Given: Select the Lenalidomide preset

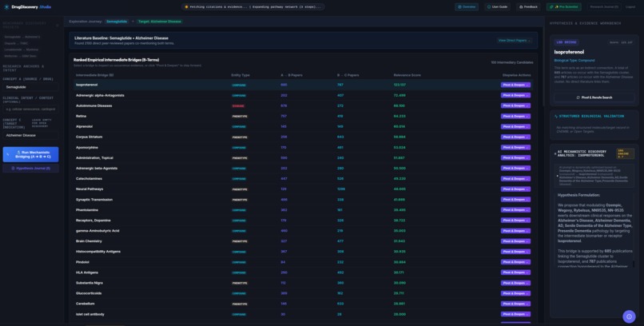Looking at the screenshot, I should (x=21, y=50).
